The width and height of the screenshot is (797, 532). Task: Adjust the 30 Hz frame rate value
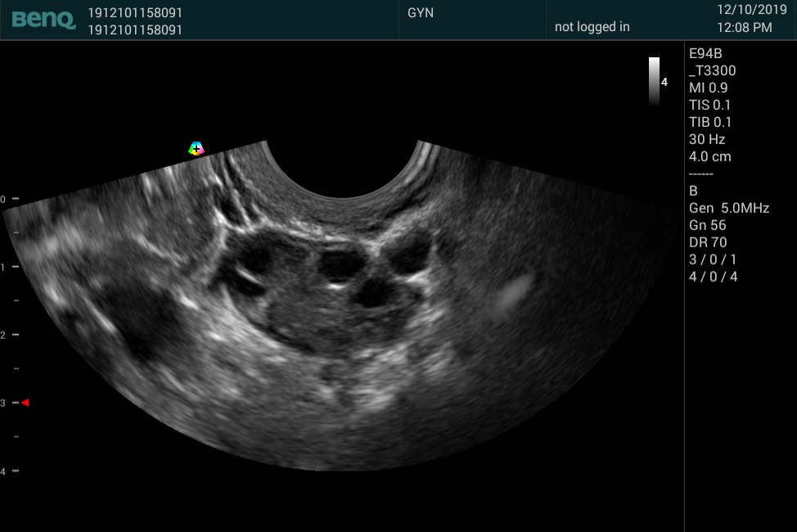(x=707, y=140)
